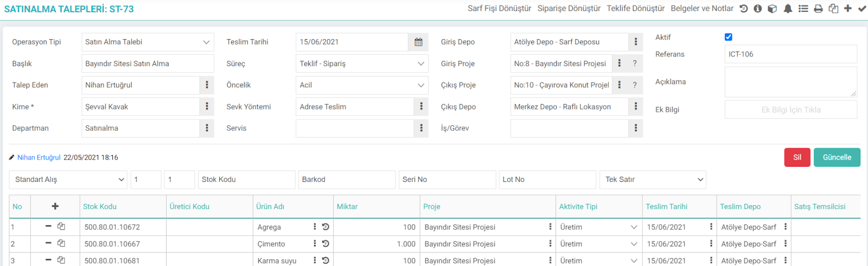Screen dimensions: 868x266
Task: Click the Güncelle button
Action: [x=837, y=157]
